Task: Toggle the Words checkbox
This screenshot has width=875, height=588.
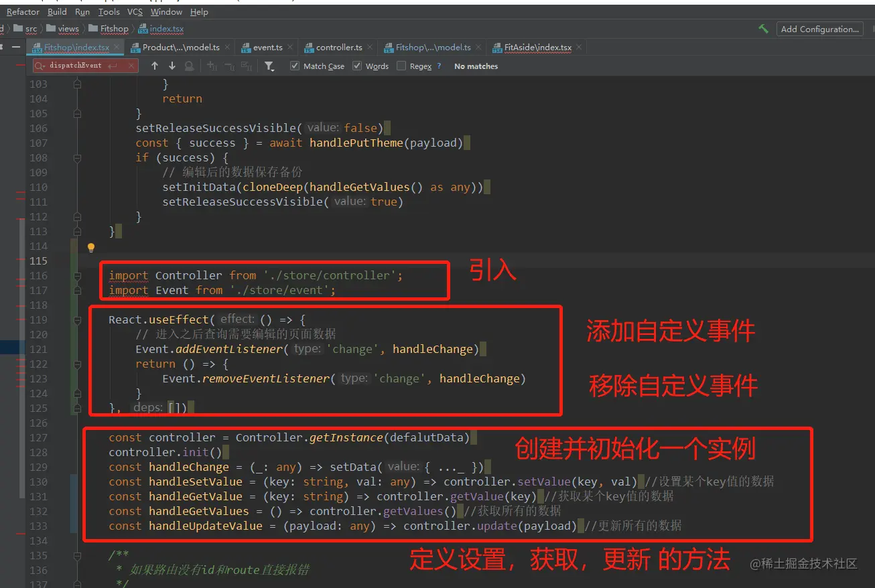Action: pyautogui.click(x=357, y=66)
